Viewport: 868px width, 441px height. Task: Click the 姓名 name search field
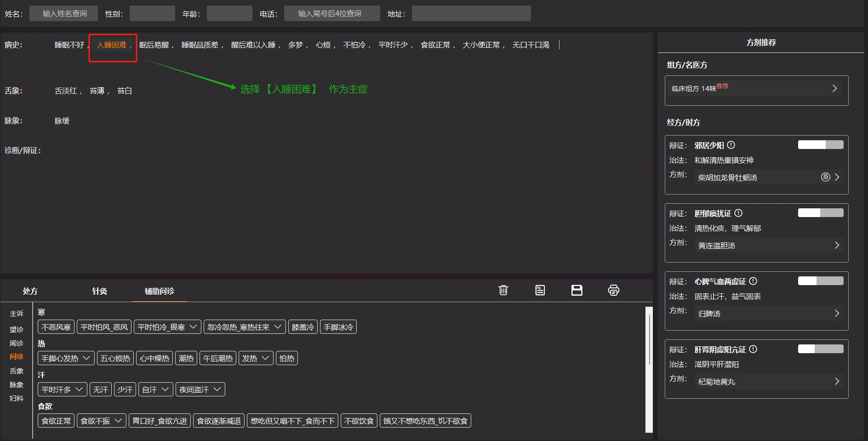(x=64, y=14)
